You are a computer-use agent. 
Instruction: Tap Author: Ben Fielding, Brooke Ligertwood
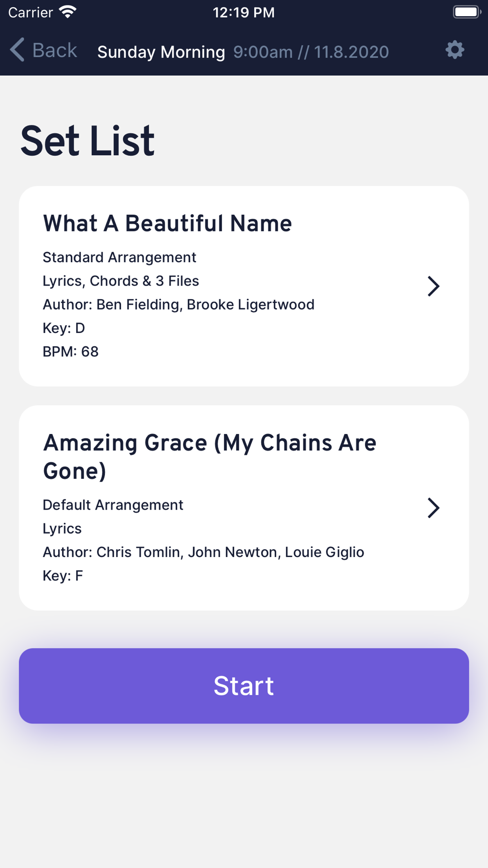coord(179,304)
